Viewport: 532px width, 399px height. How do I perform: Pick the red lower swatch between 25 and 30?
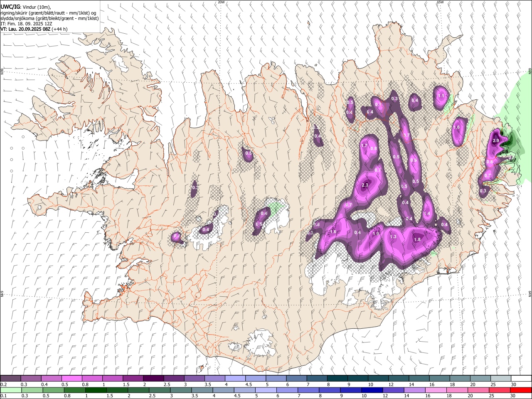click(x=499, y=390)
